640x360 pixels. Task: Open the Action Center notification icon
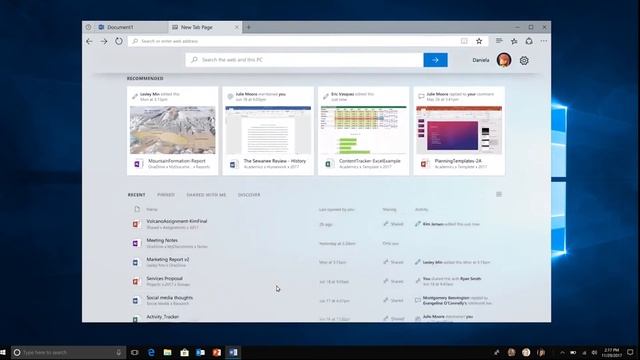coord(630,352)
